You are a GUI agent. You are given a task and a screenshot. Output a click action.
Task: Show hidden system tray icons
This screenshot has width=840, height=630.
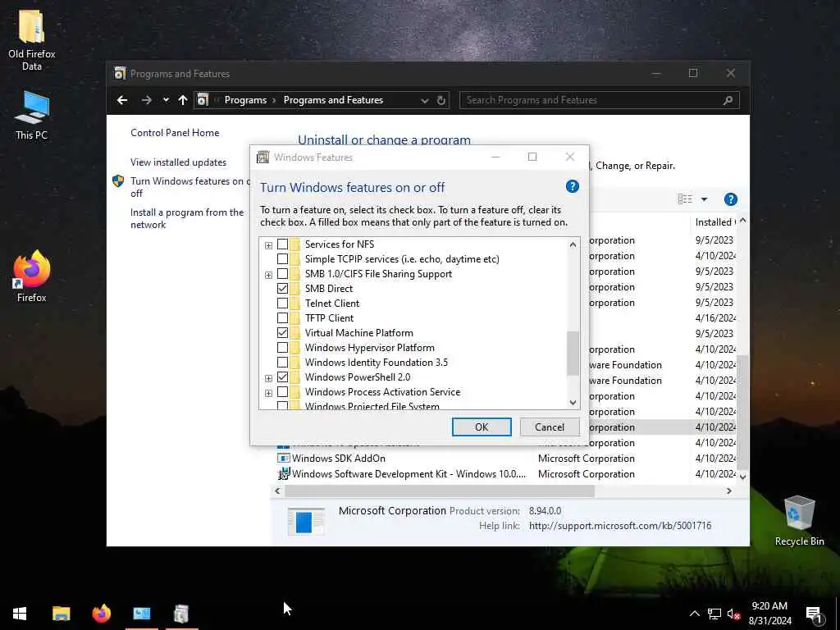coord(694,614)
